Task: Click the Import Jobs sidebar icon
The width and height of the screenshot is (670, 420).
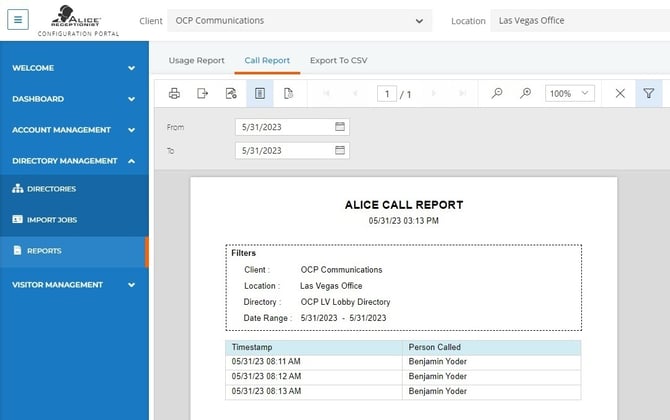Action: 18,219
